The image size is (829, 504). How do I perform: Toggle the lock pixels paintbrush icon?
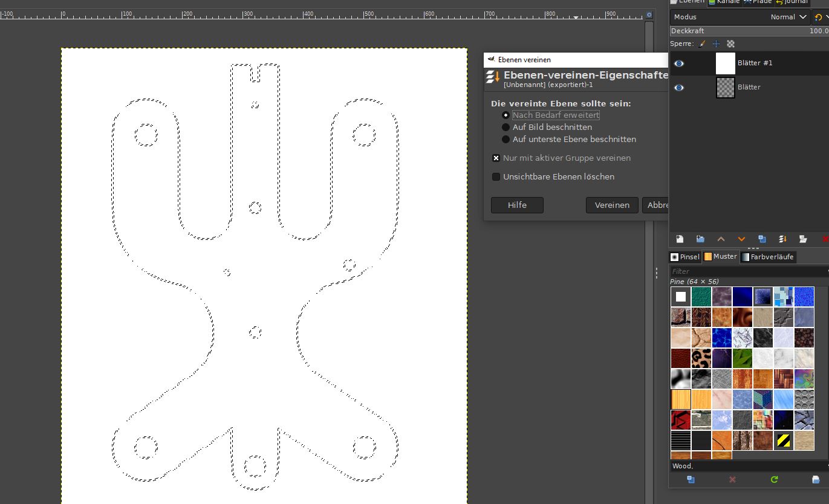[x=702, y=44]
